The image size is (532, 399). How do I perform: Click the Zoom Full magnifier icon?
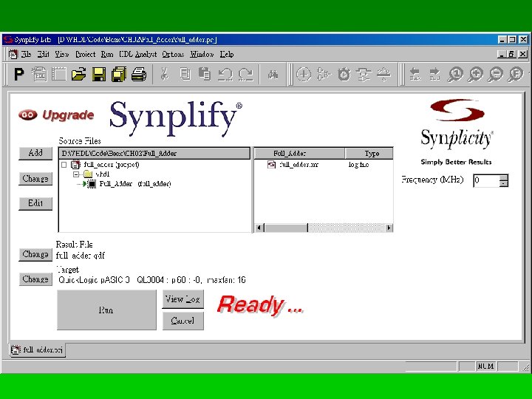516,75
